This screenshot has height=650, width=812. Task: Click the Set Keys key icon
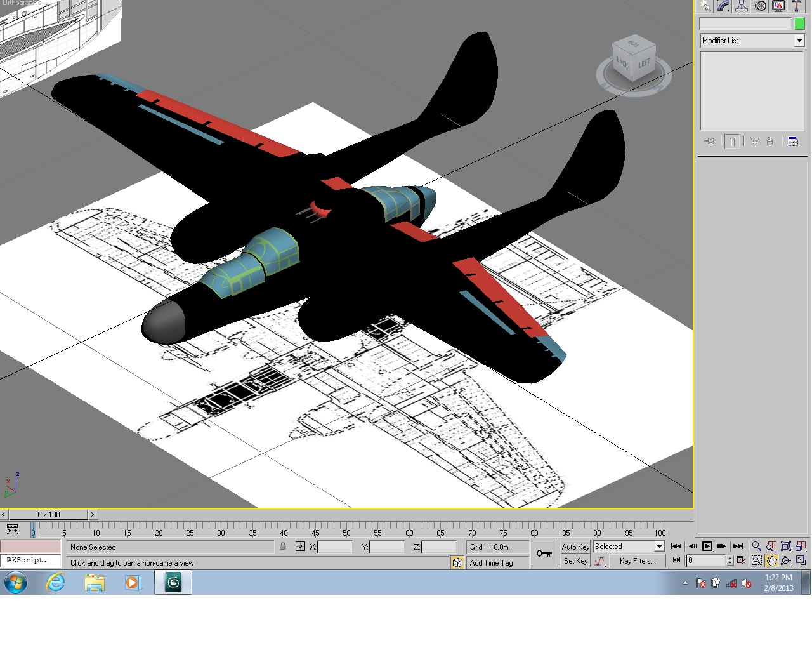544,554
